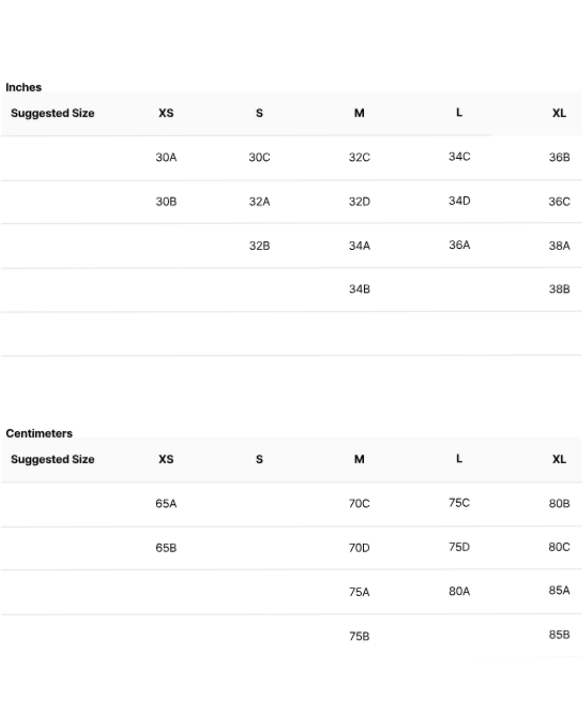Select the 32D size entry
Screen dimensions: 582x728
359,202
